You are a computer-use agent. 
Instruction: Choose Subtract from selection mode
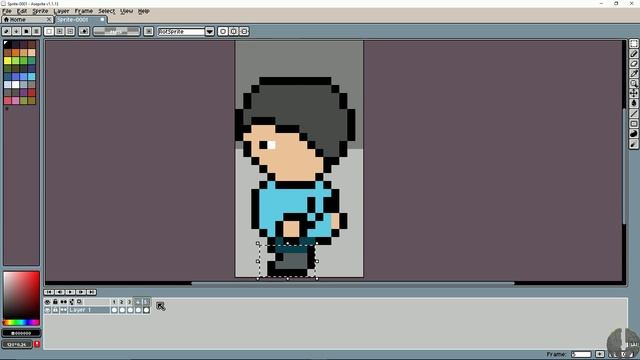click(x=70, y=31)
